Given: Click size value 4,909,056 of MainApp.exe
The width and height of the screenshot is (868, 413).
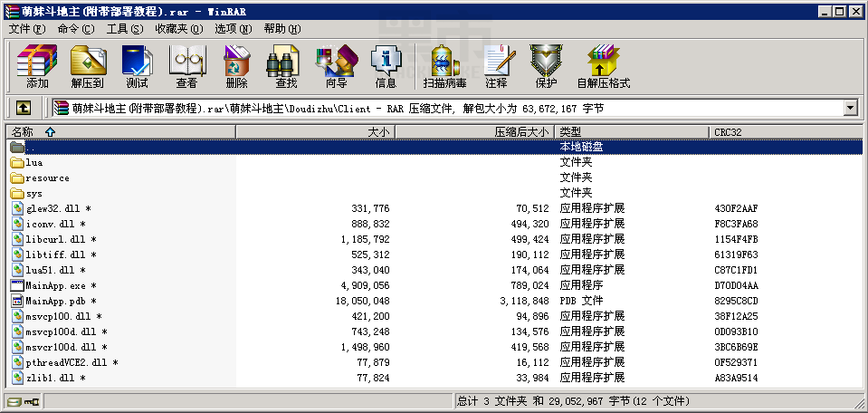Looking at the screenshot, I should [366, 285].
